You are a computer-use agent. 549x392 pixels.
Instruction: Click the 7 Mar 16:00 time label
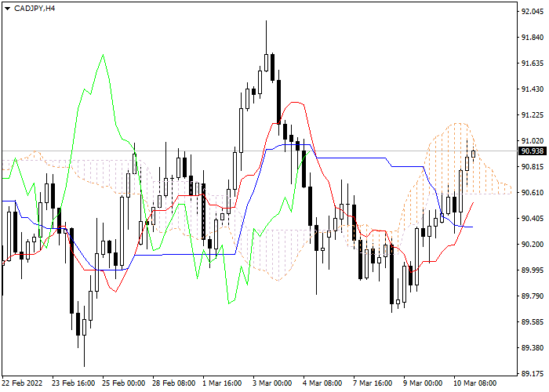tap(373, 383)
